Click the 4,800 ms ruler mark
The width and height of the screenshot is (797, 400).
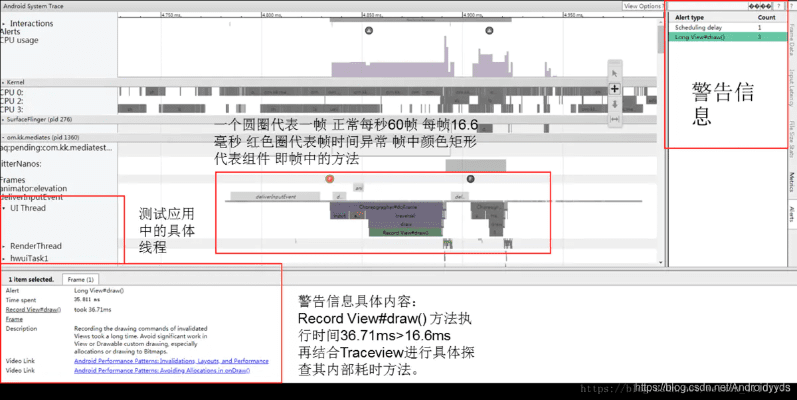coord(271,15)
